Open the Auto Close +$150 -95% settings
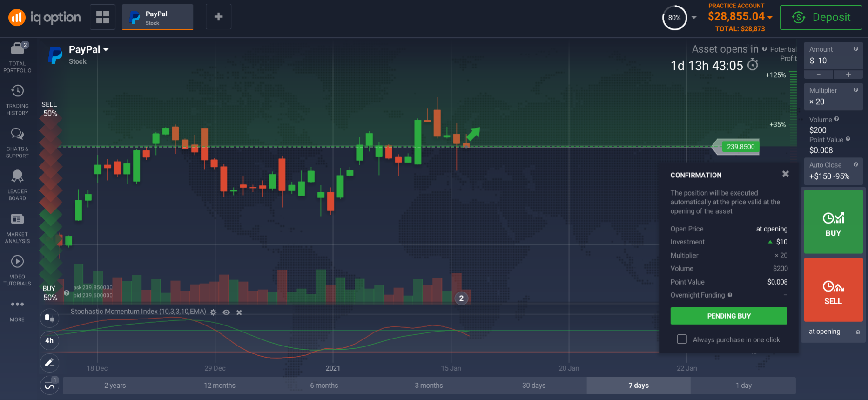The width and height of the screenshot is (868, 400). 833,171
